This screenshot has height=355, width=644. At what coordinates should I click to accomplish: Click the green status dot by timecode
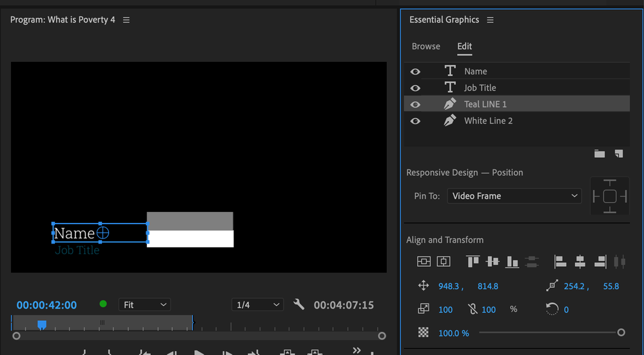coord(103,303)
